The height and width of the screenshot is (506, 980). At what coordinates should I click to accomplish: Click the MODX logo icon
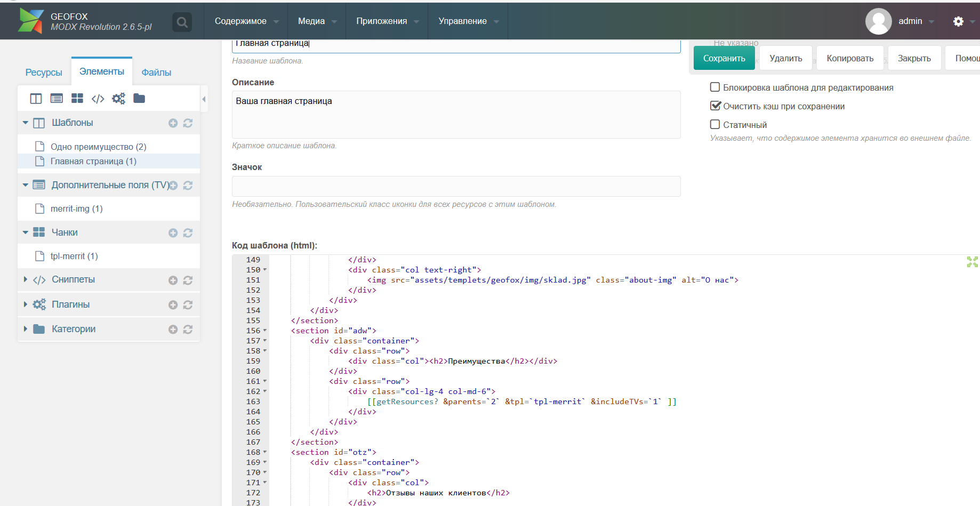pyautogui.click(x=31, y=21)
